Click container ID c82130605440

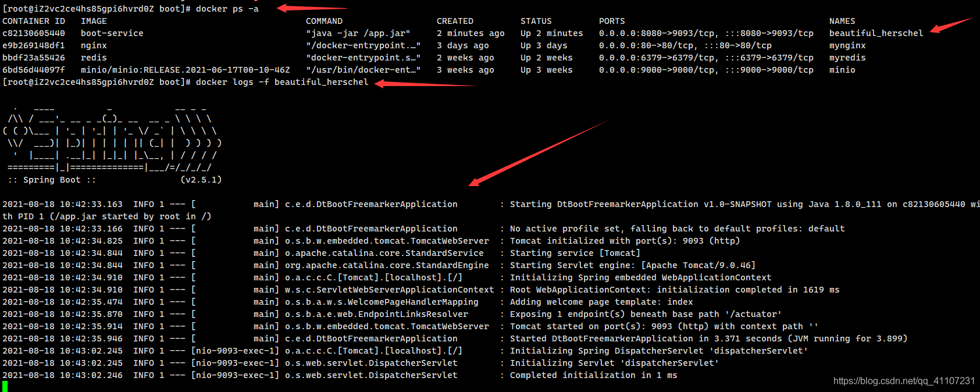(x=34, y=33)
